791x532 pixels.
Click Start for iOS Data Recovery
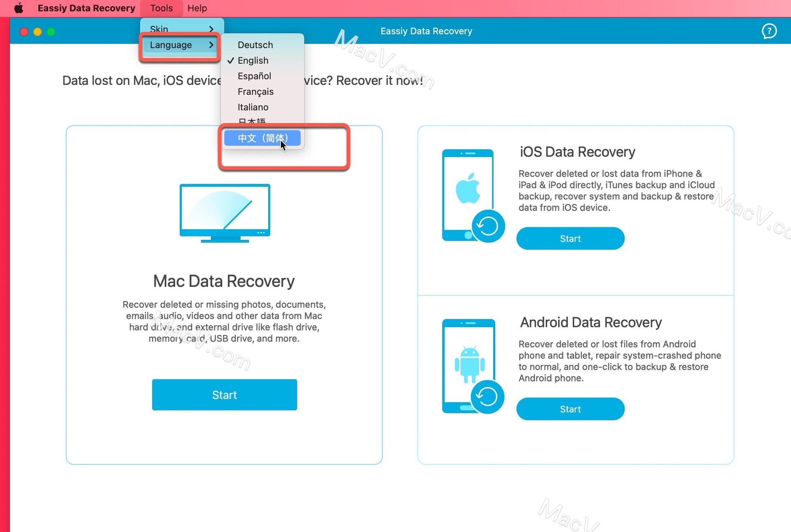(570, 238)
